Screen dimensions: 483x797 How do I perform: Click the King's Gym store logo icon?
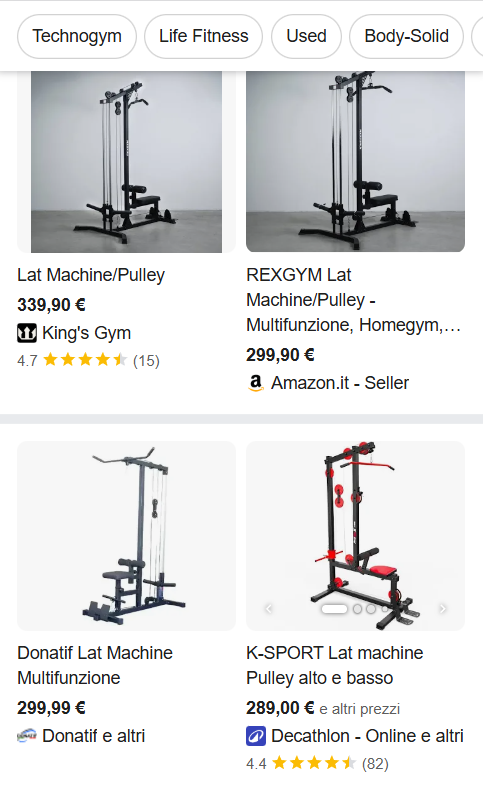point(27,333)
